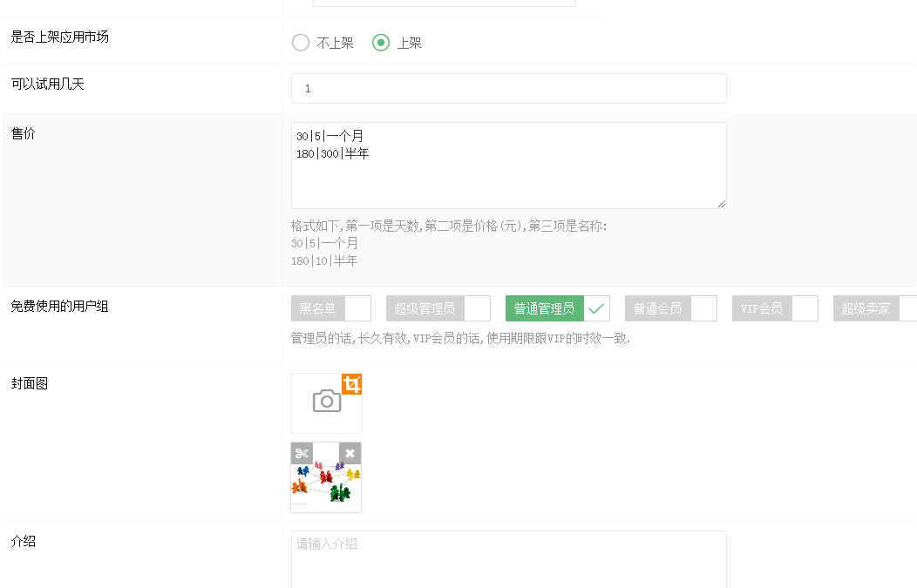Click the camera icon to upload cover

point(326,402)
